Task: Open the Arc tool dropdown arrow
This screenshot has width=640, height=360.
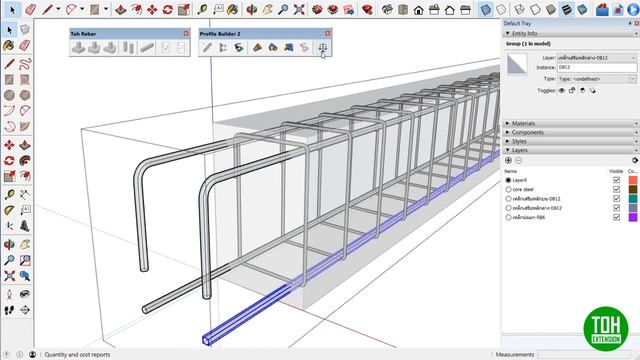Action: 82,9
